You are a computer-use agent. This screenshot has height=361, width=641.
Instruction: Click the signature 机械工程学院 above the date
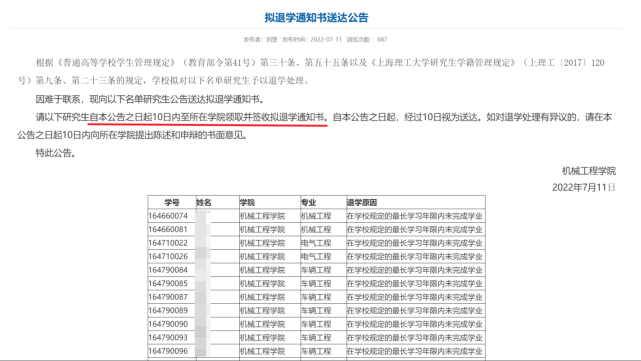589,171
